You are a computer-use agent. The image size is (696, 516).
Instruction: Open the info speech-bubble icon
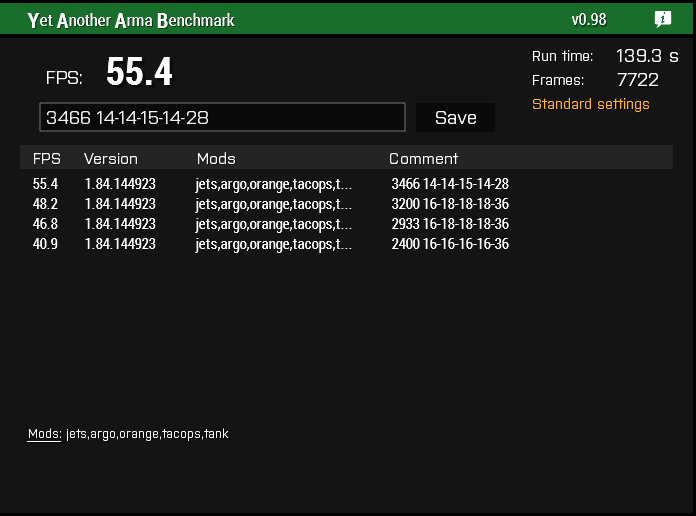(663, 19)
